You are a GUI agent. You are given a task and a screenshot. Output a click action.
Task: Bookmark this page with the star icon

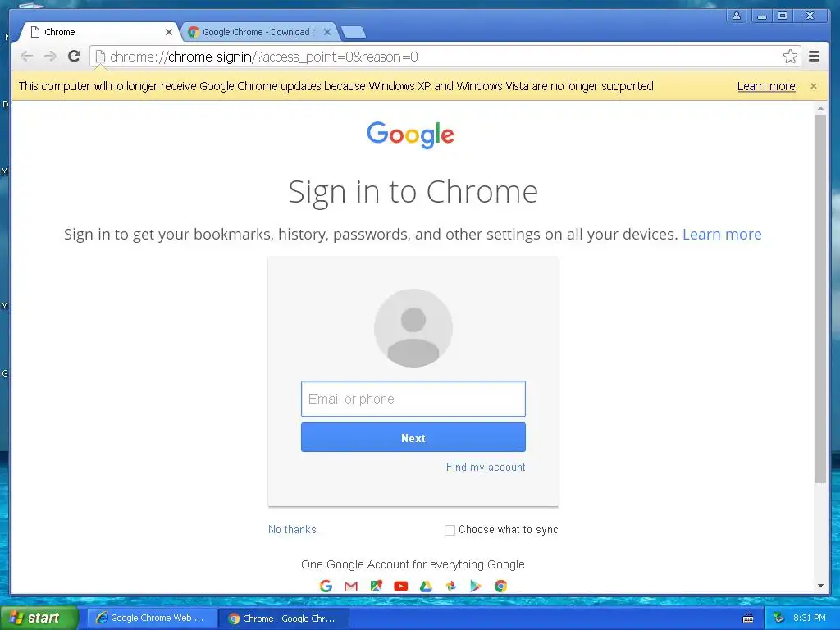click(790, 57)
